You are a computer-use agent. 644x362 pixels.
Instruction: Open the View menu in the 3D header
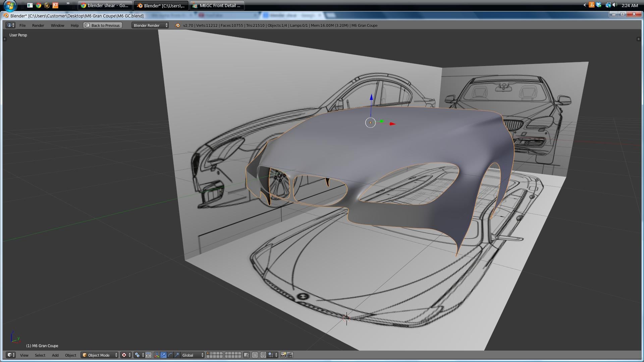tap(24, 355)
